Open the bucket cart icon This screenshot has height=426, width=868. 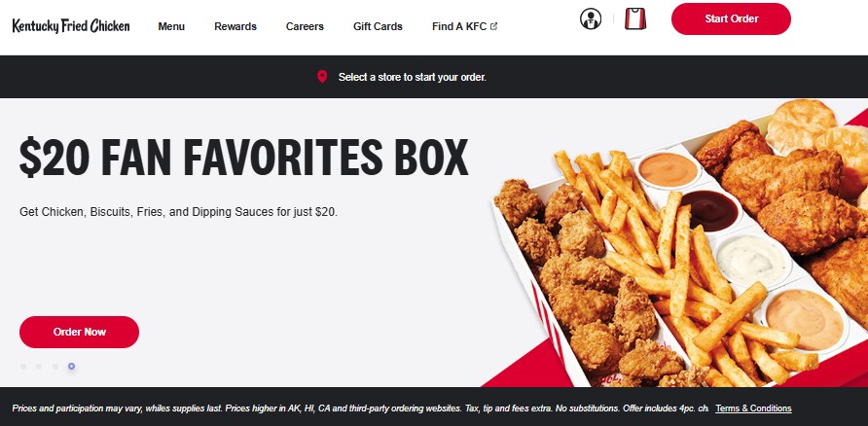635,18
